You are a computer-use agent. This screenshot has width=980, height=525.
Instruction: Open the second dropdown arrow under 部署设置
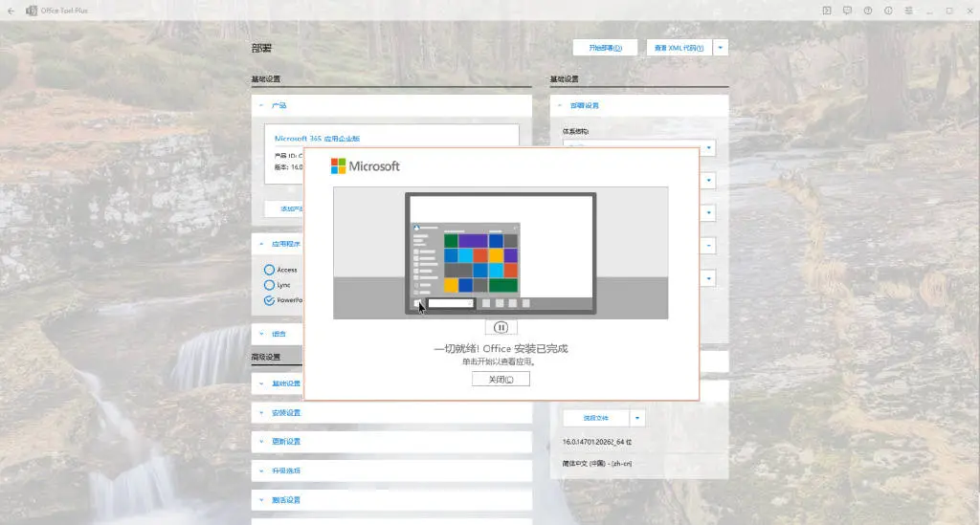coord(708,181)
